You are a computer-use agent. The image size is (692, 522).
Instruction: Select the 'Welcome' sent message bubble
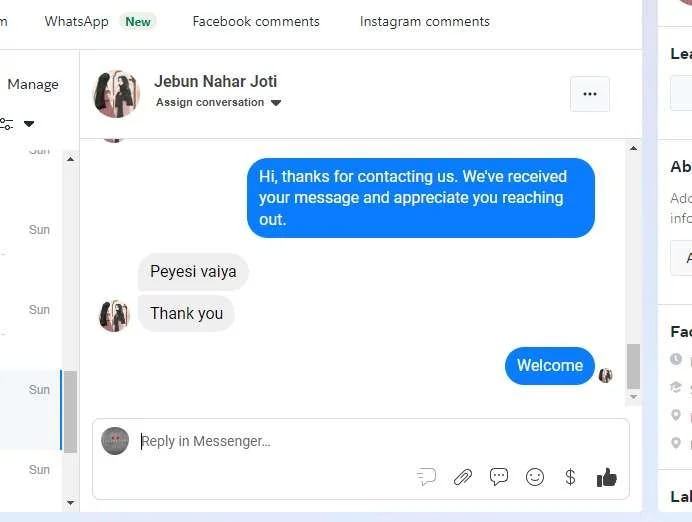[x=550, y=365]
